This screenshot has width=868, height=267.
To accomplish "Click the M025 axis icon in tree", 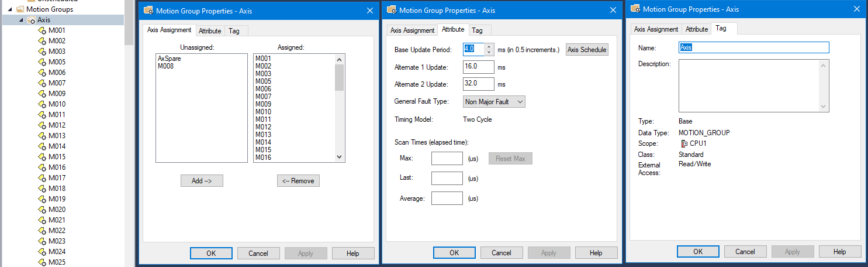I will point(42,262).
